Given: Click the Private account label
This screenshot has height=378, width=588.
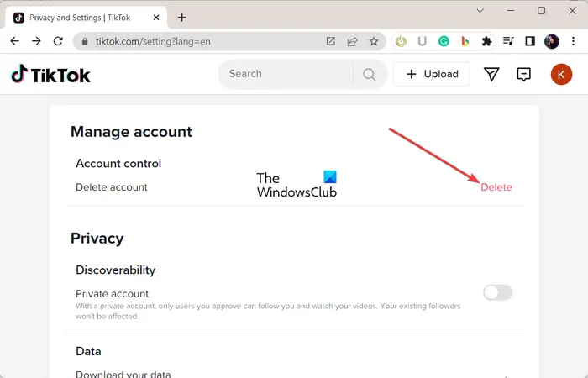Looking at the screenshot, I should 112,294.
